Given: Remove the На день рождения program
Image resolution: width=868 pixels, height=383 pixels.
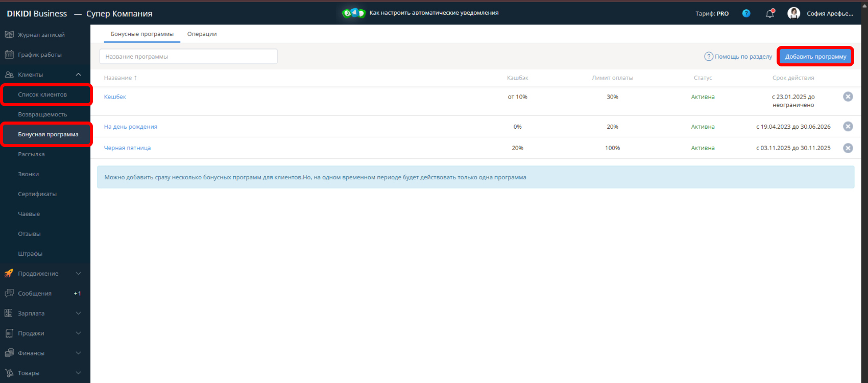Looking at the screenshot, I should click(848, 127).
